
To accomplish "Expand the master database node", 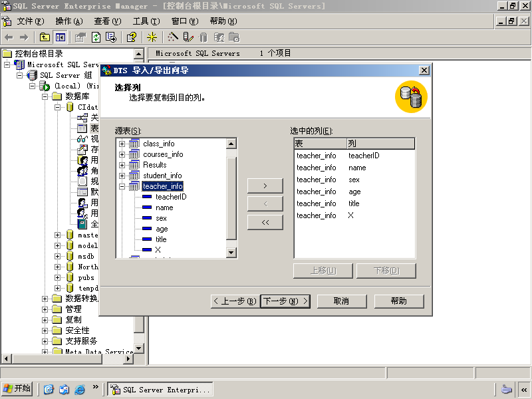I will (x=57, y=235).
